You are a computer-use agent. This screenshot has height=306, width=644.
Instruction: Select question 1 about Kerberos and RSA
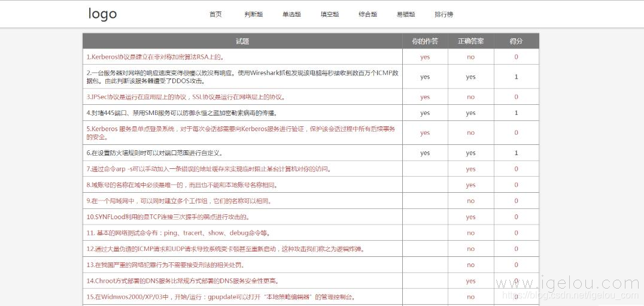(155, 57)
